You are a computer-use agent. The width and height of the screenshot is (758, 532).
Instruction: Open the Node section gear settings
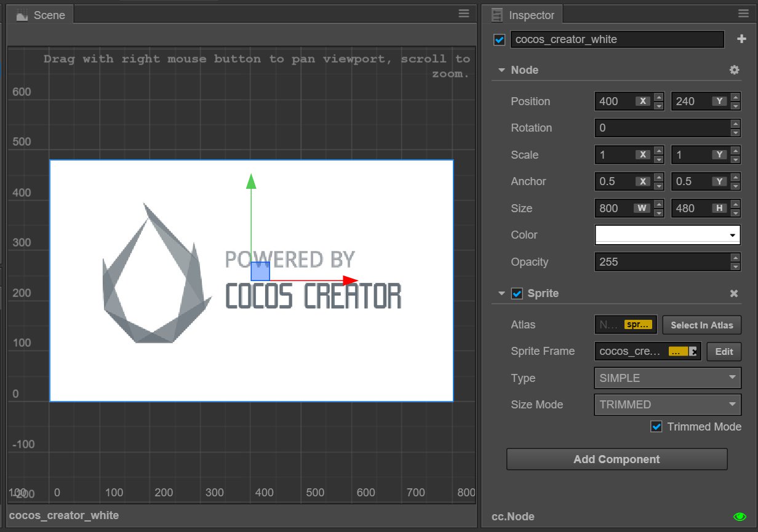point(734,70)
